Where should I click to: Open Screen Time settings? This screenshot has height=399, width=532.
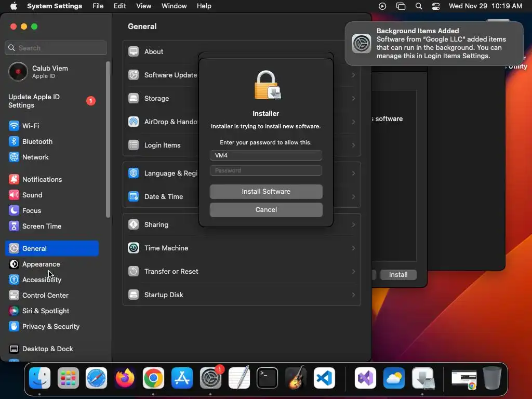[x=52, y=227]
